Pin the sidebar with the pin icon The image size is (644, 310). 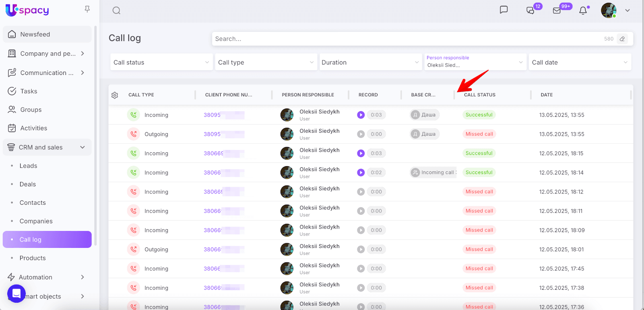click(x=87, y=9)
